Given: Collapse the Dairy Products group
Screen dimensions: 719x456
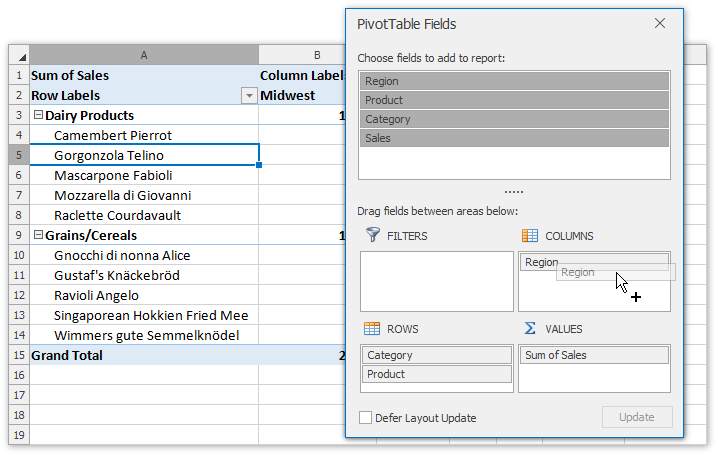Looking at the screenshot, I should point(38,116).
